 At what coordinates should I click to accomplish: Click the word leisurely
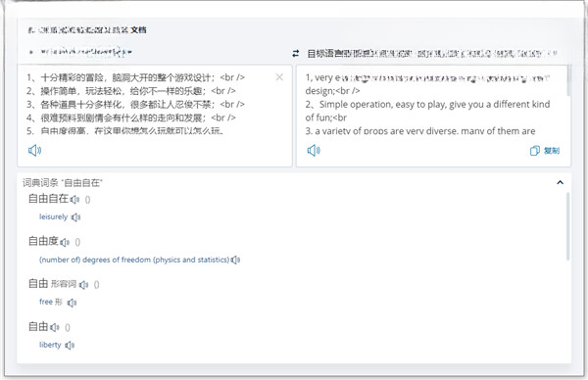pyautogui.click(x=53, y=217)
